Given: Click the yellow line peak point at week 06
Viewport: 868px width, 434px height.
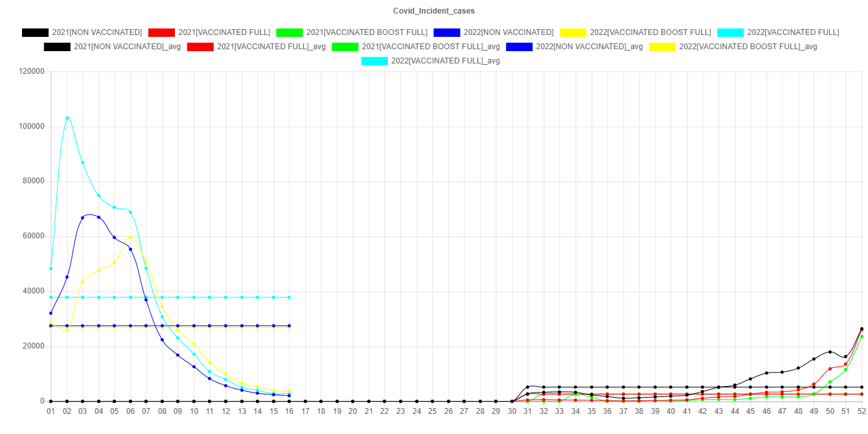Looking at the screenshot, I should click(130, 237).
